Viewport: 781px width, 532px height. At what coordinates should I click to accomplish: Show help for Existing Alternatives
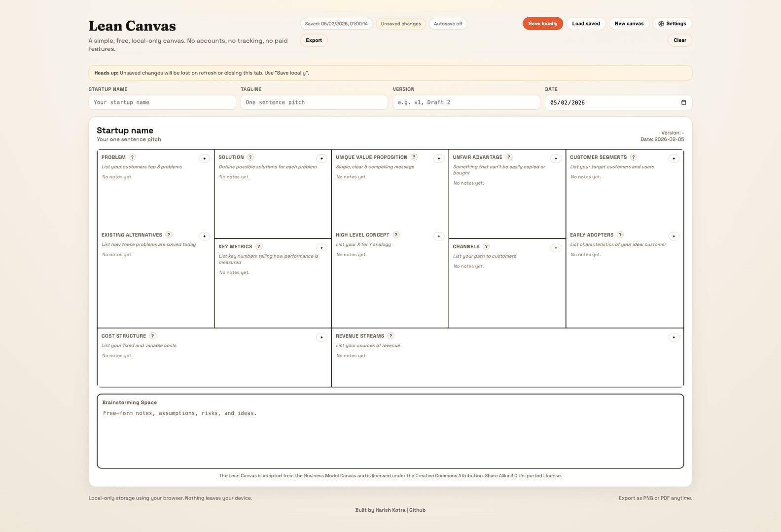[x=169, y=235]
